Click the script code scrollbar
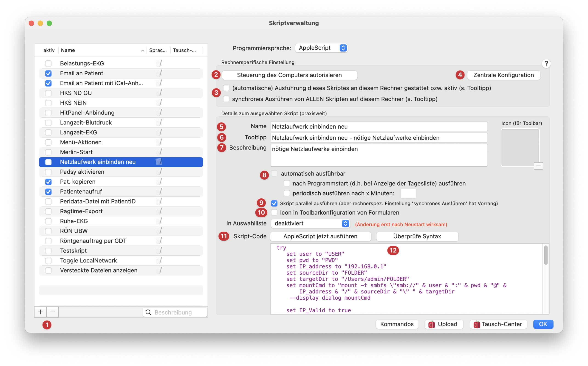The image size is (588, 366). point(546,255)
